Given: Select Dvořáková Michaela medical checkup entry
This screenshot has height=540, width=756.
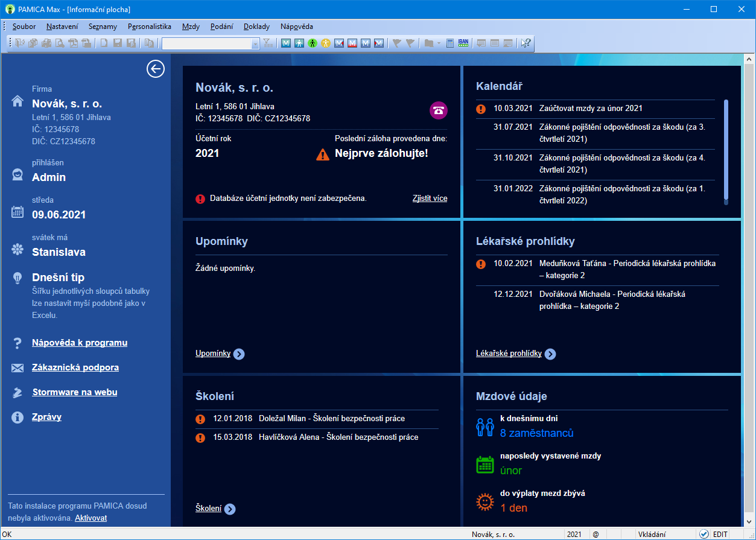Looking at the screenshot, I should (597, 300).
